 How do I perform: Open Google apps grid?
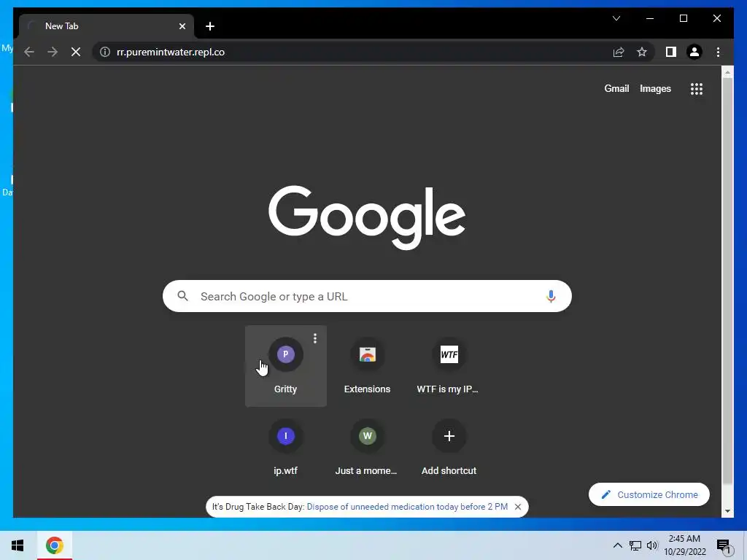[x=697, y=88]
